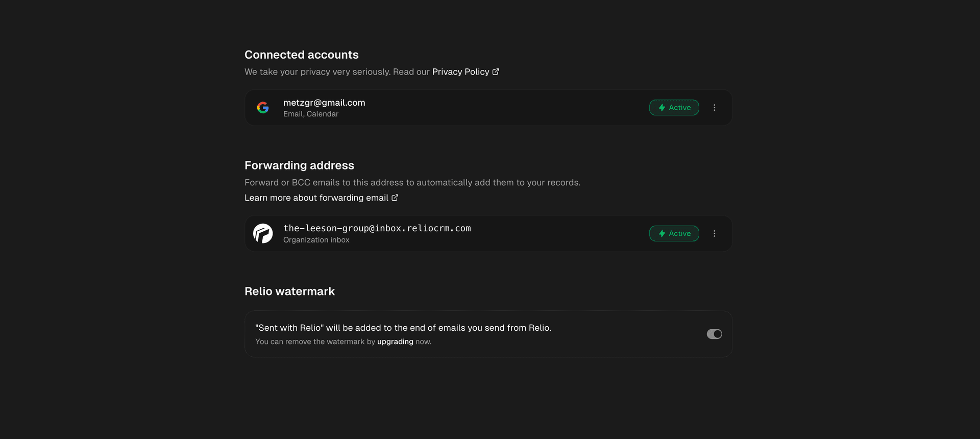Click the "Organization inbox" label
Viewport: 980px width, 439px height.
[316, 240]
